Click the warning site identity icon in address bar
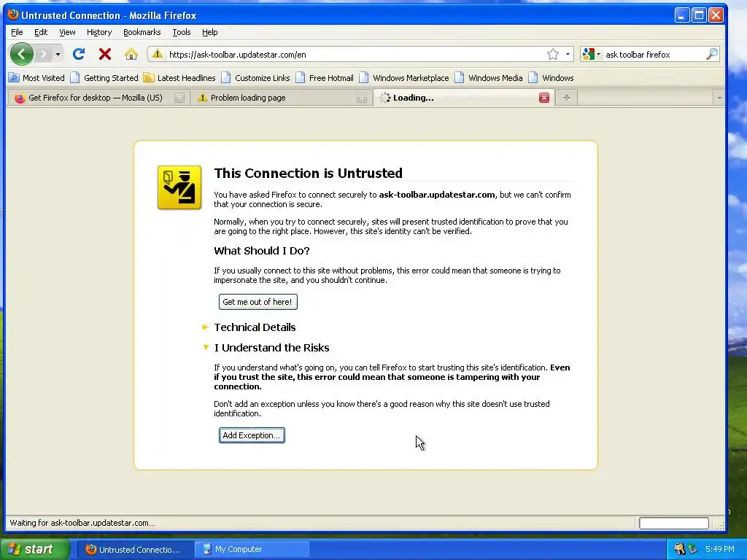Viewport: 747px width, 560px height. pyautogui.click(x=158, y=54)
